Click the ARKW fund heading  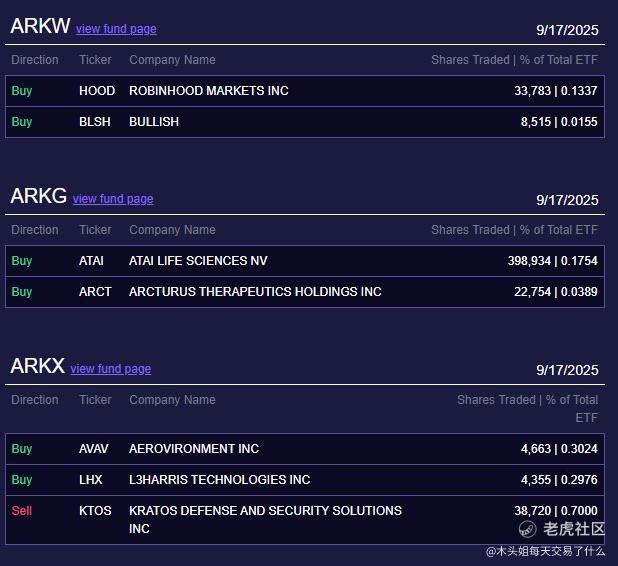coord(40,26)
